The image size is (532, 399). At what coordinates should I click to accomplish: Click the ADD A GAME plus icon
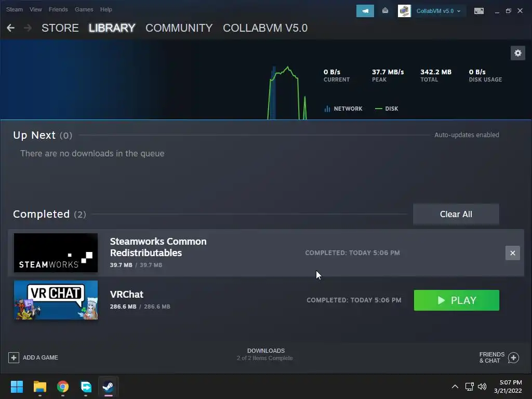coord(14,357)
